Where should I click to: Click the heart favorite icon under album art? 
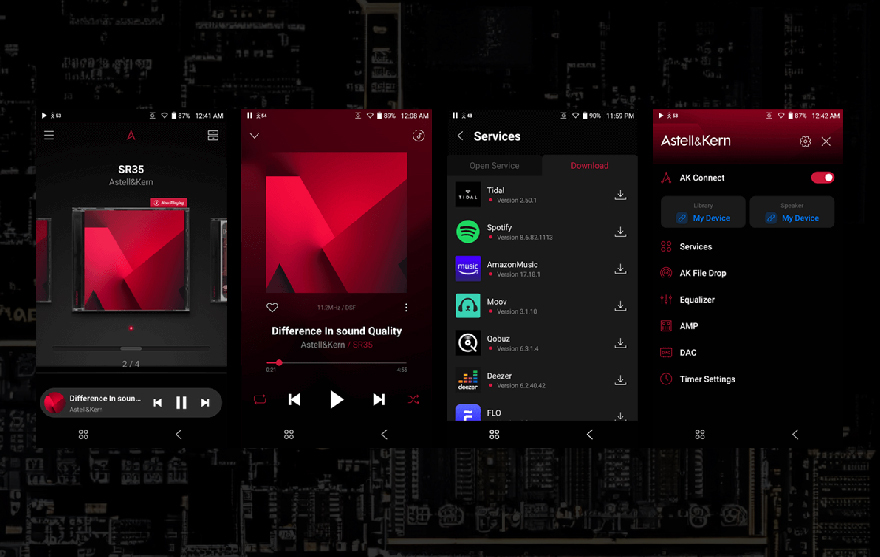(x=271, y=307)
